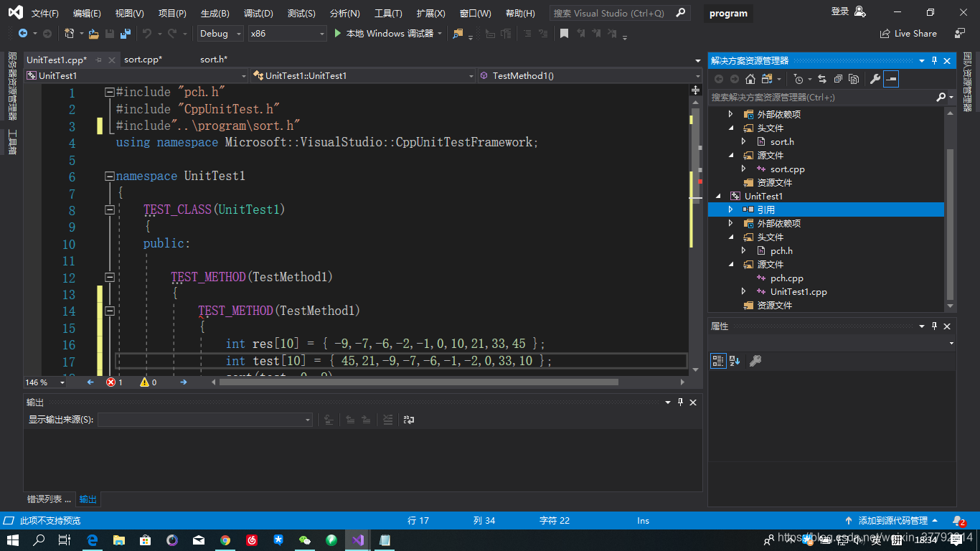Open the Find in Files toolbar icon

click(x=458, y=33)
